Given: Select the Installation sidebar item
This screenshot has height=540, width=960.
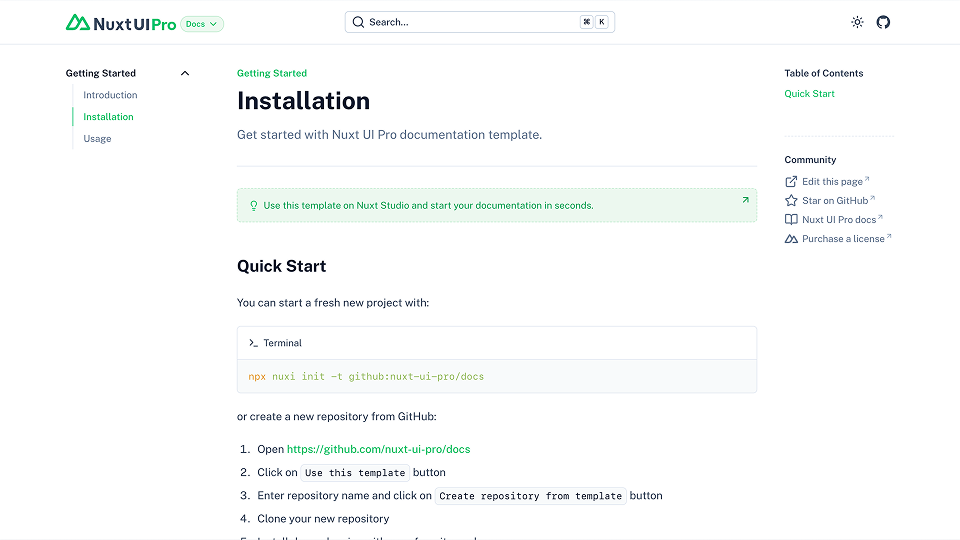Looking at the screenshot, I should click(x=108, y=117).
